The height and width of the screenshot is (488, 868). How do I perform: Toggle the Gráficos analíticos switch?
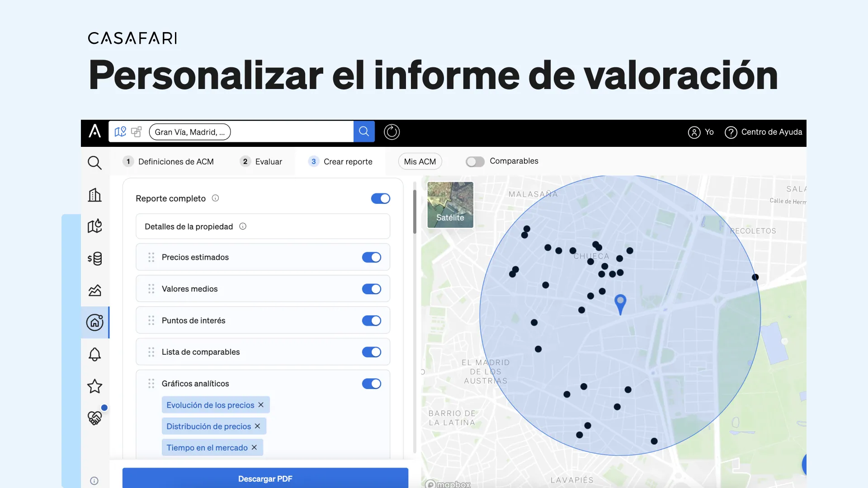coord(371,384)
